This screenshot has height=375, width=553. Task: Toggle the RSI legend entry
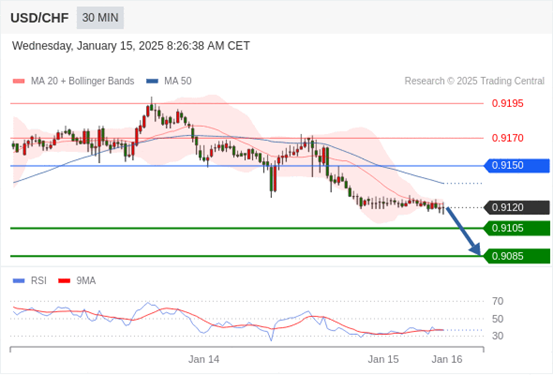tap(30, 281)
